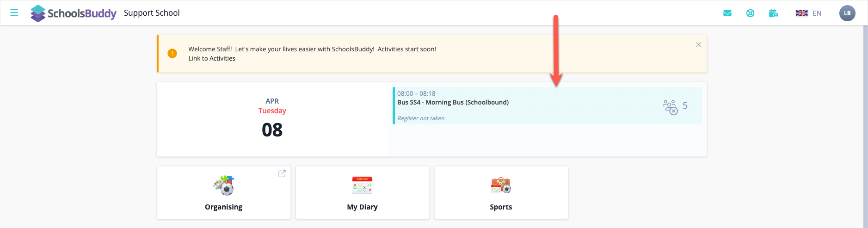This screenshot has height=228, width=868.
Task: Click the calendar clock icon in header
Action: coord(773,13)
